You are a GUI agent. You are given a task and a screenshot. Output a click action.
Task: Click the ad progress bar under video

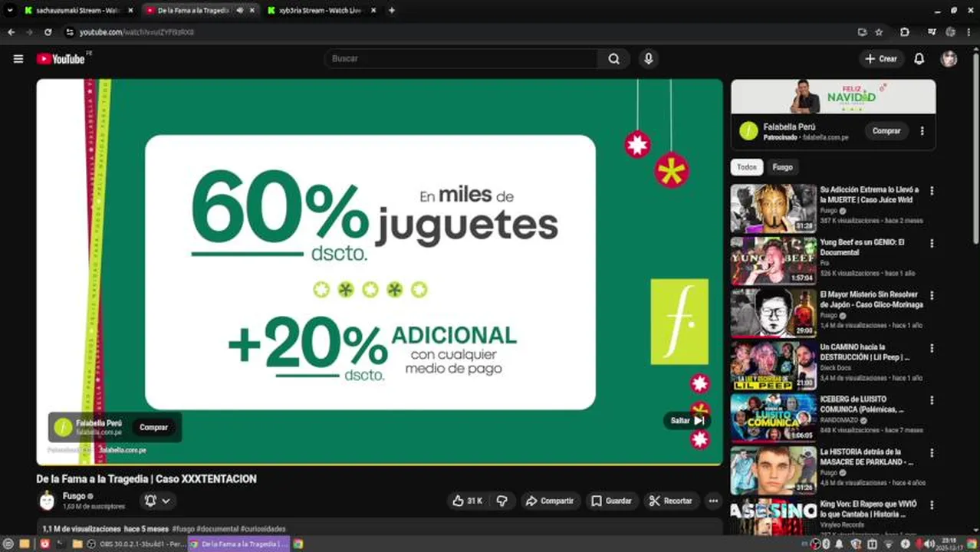380,464
